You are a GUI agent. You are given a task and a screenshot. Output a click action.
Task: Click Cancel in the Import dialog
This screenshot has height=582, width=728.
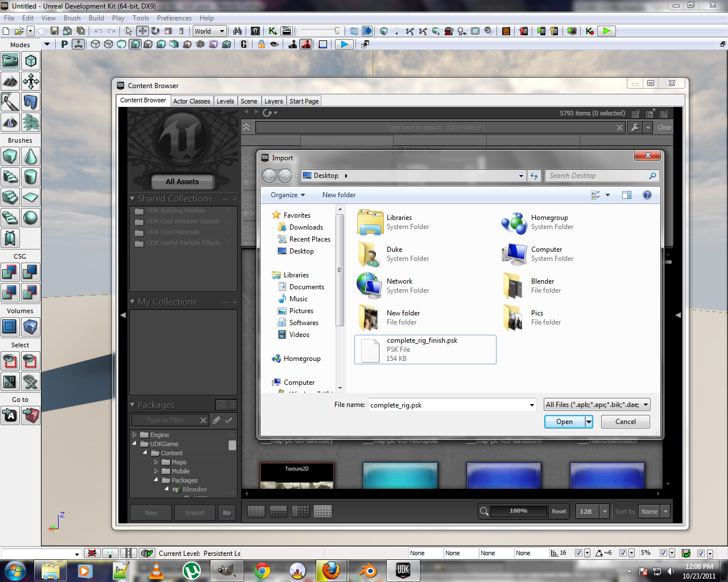click(626, 422)
